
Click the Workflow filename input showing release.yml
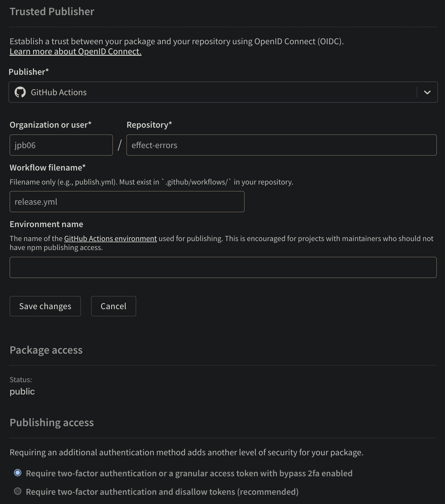coord(127,202)
